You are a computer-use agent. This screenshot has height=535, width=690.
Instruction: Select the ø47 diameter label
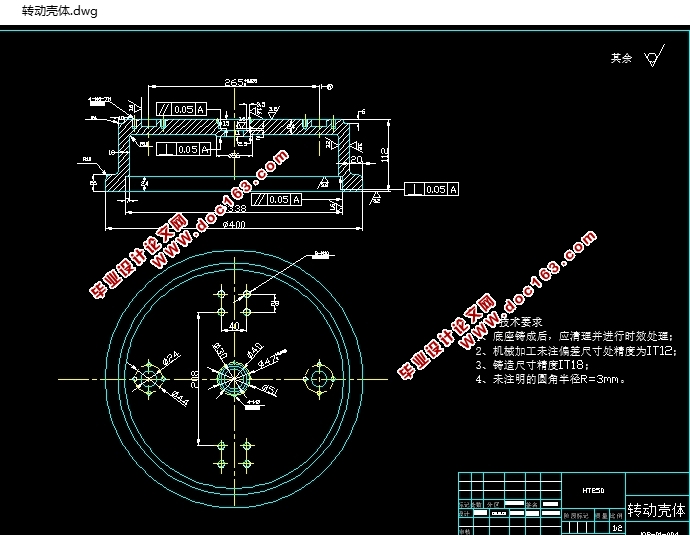268,360
